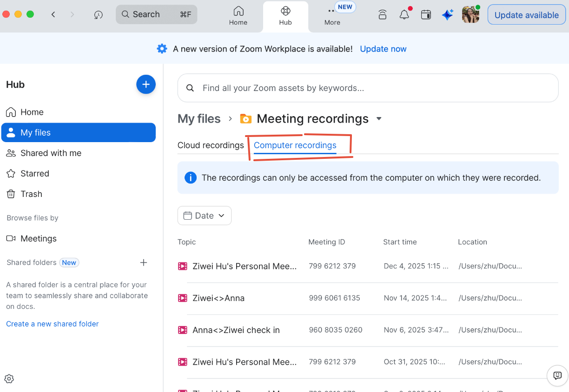Screen dimensions: 569x392
Task: Go back with the left arrow icon
Action: (53, 14)
